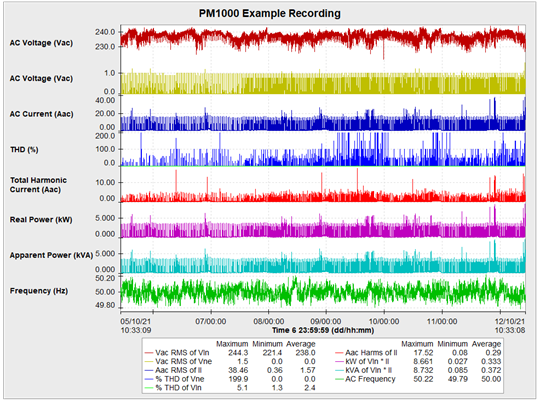Click maximum value 8.732 in legend
540x404 pixels.
tap(423, 370)
